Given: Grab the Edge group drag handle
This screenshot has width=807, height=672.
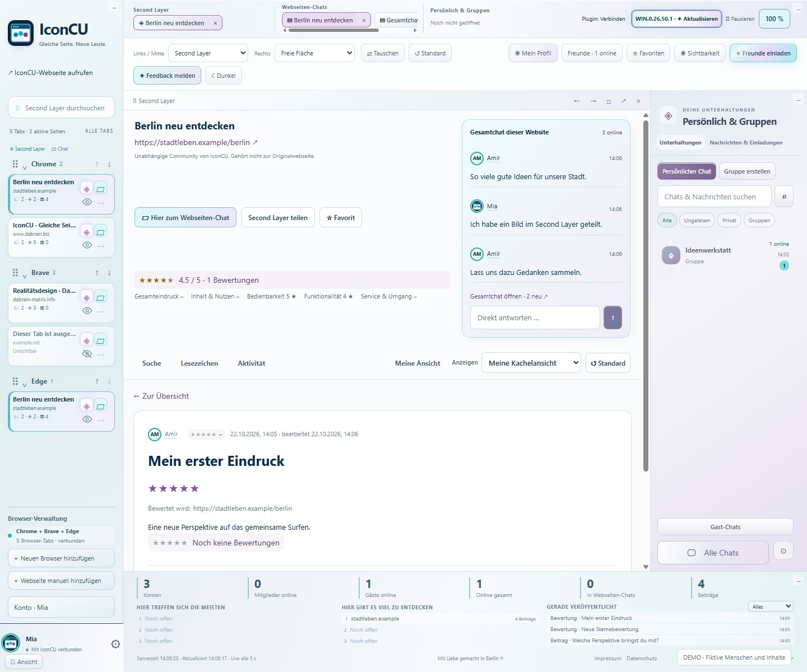Looking at the screenshot, I should tap(15, 381).
